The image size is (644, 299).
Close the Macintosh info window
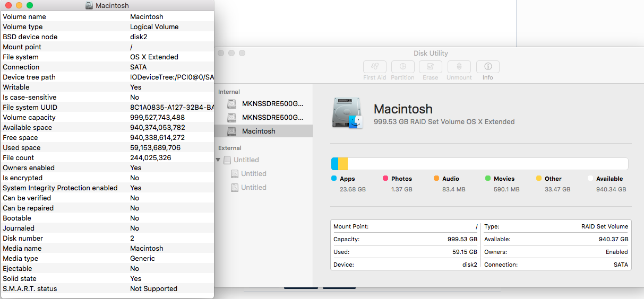click(8, 5)
